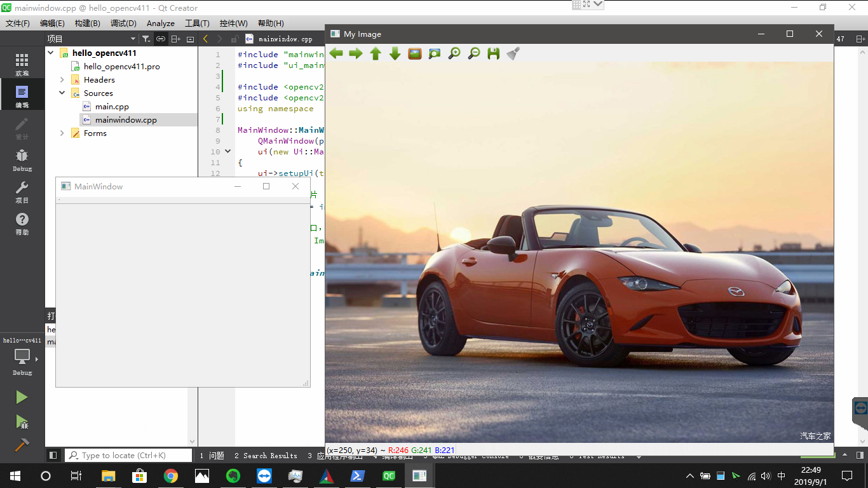Switch to Welcome mode (欢迎)
The width and height of the screenshot is (868, 488).
[21, 62]
